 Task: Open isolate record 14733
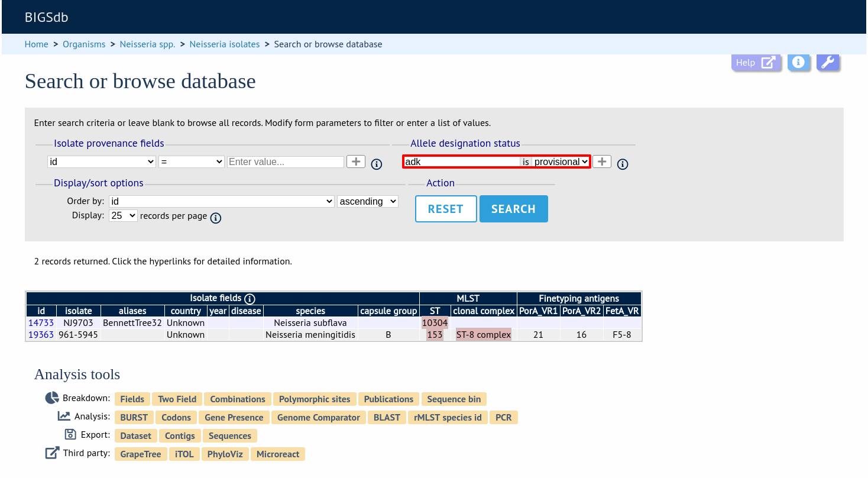(41, 323)
